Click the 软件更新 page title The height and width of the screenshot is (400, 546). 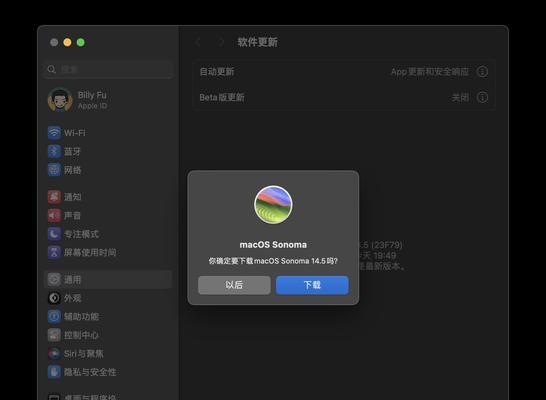pos(257,42)
